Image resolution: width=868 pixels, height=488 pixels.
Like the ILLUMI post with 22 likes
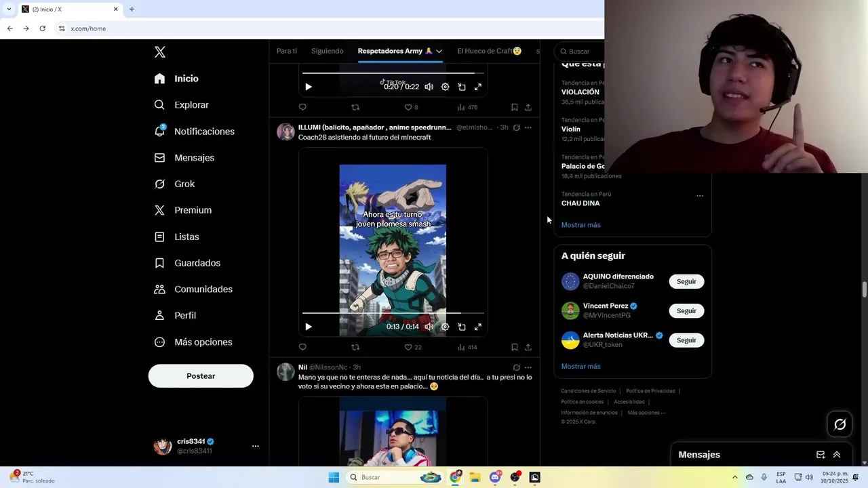pyautogui.click(x=412, y=347)
